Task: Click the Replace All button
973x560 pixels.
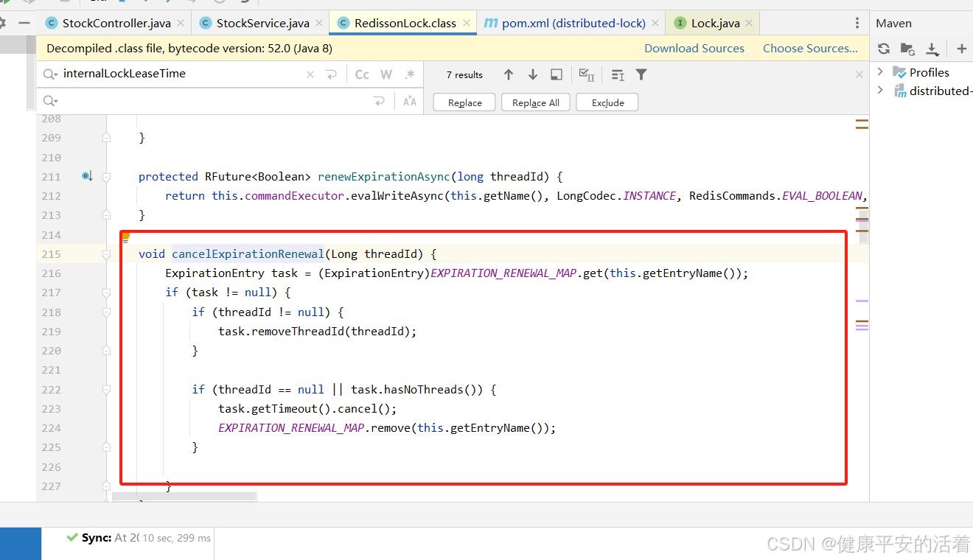Action: point(536,102)
